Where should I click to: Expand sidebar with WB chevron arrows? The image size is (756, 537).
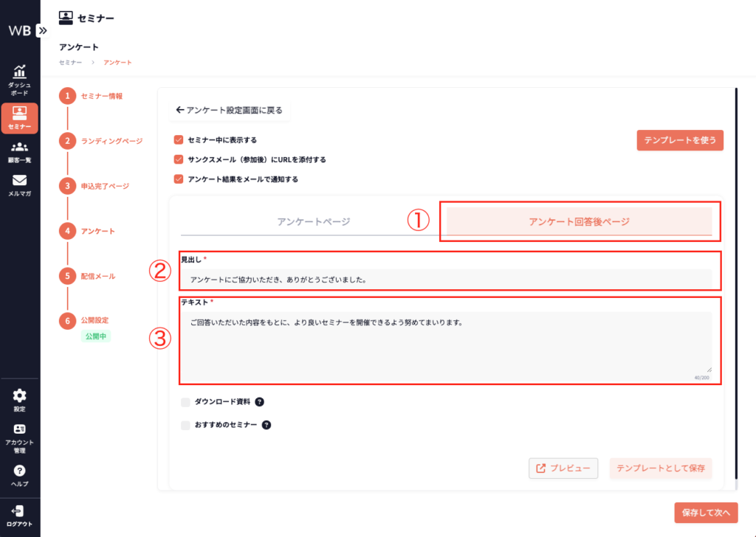pyautogui.click(x=42, y=31)
